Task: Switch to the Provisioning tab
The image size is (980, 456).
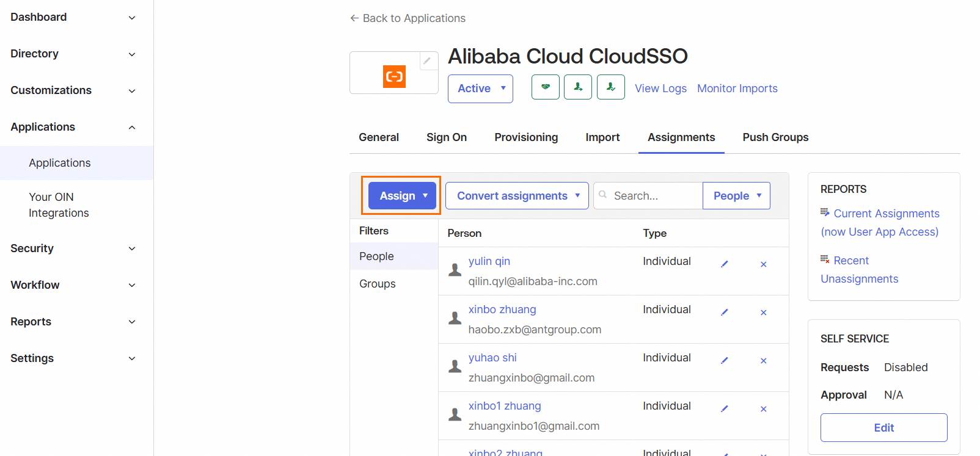Action: (x=526, y=137)
